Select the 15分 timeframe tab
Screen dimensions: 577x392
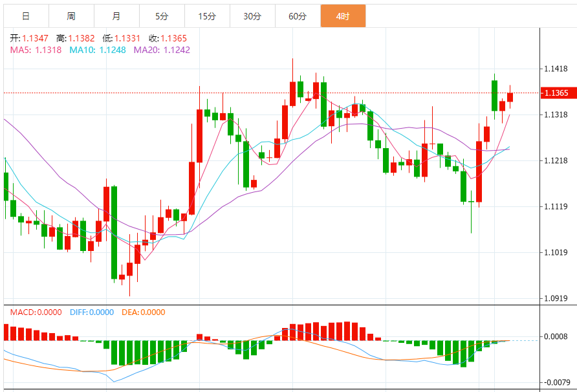207,16
